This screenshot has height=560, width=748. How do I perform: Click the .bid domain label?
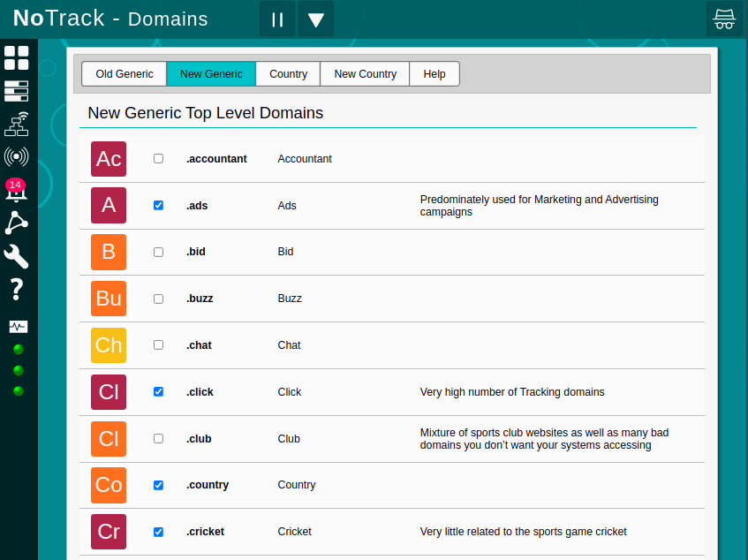point(195,252)
